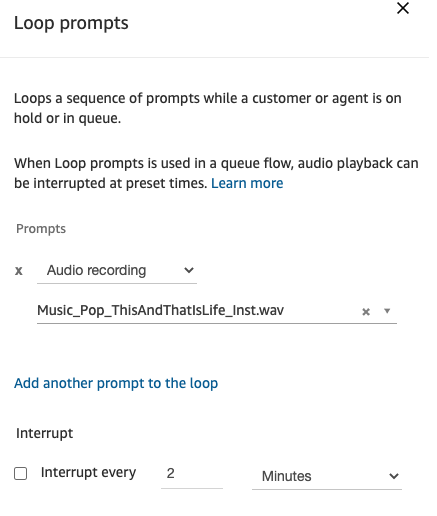The height and width of the screenshot is (516, 437).
Task: Click the Interrupt section heading
Action: pyautogui.click(x=44, y=433)
